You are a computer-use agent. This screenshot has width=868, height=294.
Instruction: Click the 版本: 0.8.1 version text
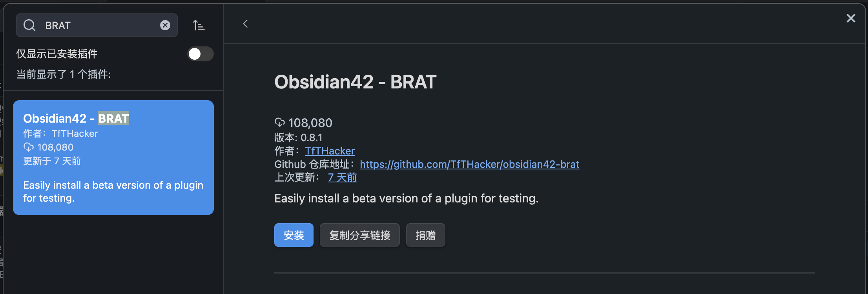pyautogui.click(x=298, y=138)
